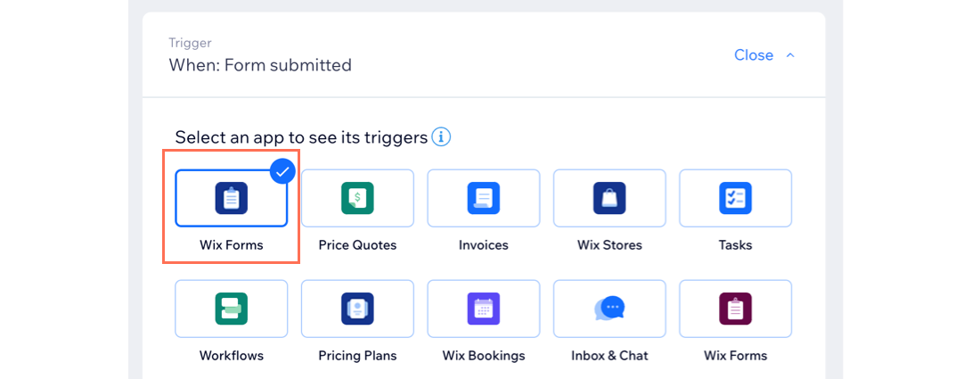The width and height of the screenshot is (980, 379).
Task: Toggle the blue checkmark on Wix Forms
Action: pos(282,170)
